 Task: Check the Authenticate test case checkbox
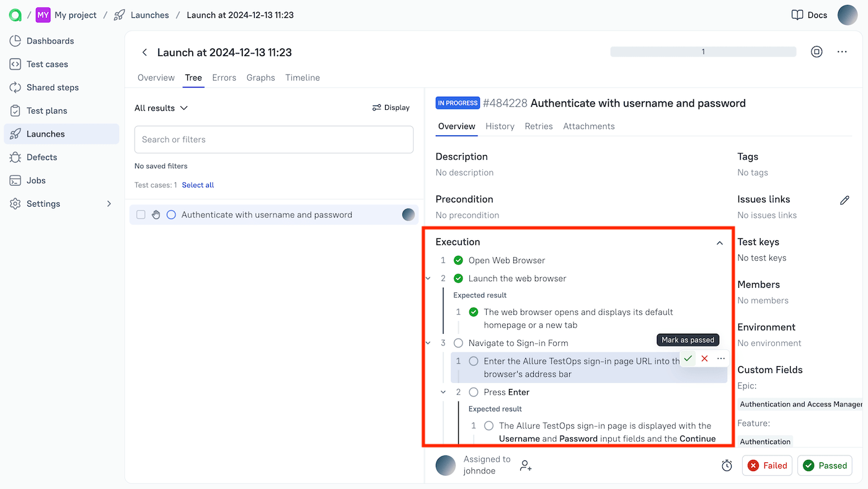(x=141, y=215)
